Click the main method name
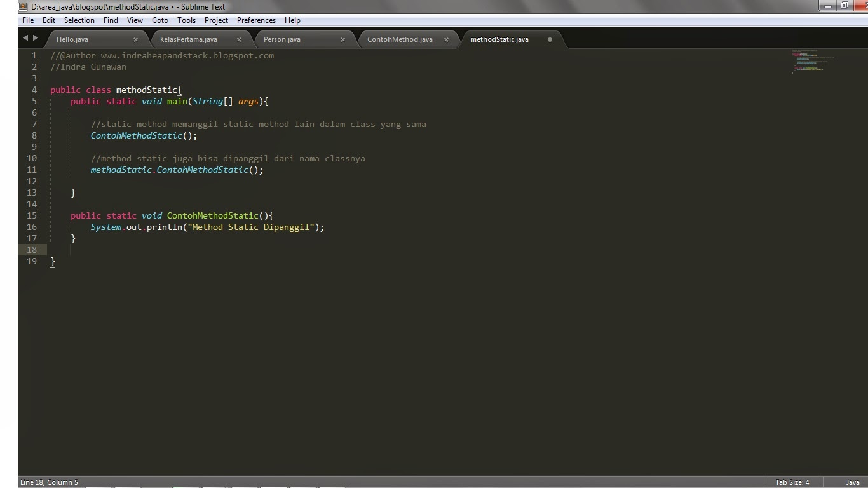The height and width of the screenshot is (488, 868). tap(177, 101)
